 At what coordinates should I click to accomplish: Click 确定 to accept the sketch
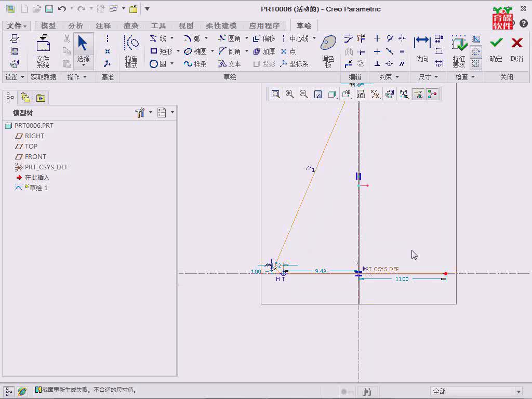coord(496,49)
